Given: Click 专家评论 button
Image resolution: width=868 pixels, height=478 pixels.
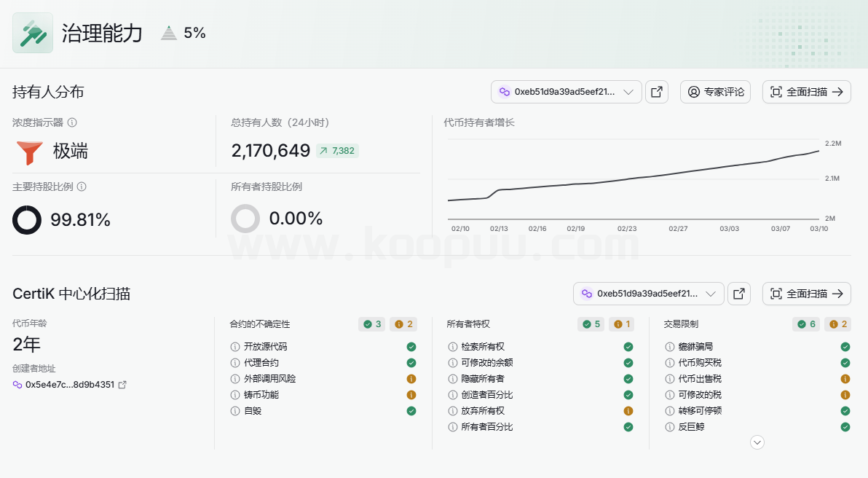Looking at the screenshot, I should pyautogui.click(x=715, y=92).
